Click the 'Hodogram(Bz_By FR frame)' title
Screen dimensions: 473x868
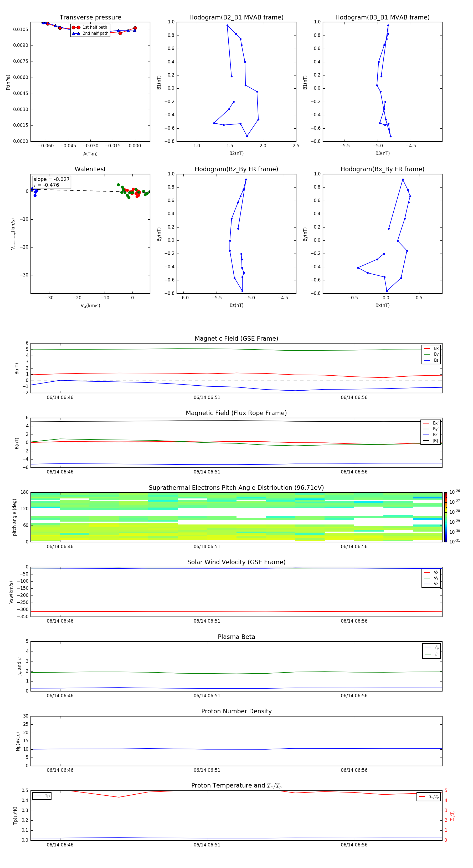(236, 169)
